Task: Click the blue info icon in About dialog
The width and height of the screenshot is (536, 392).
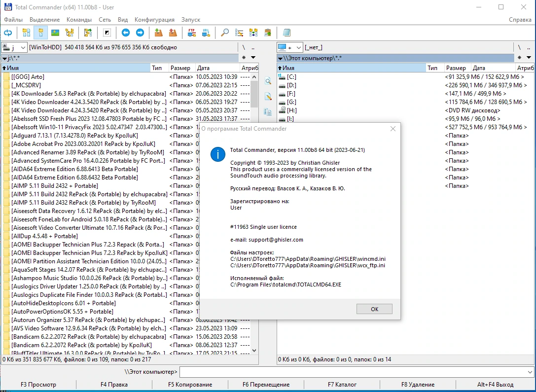Action: [218, 154]
